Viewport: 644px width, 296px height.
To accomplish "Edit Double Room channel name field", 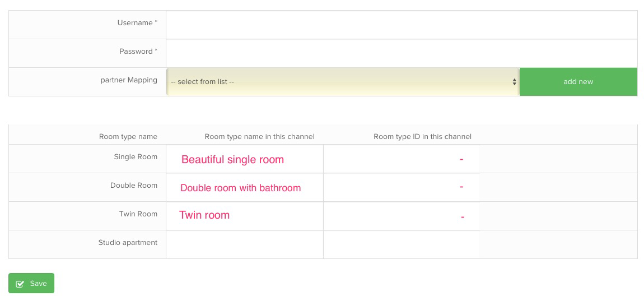I will point(245,187).
